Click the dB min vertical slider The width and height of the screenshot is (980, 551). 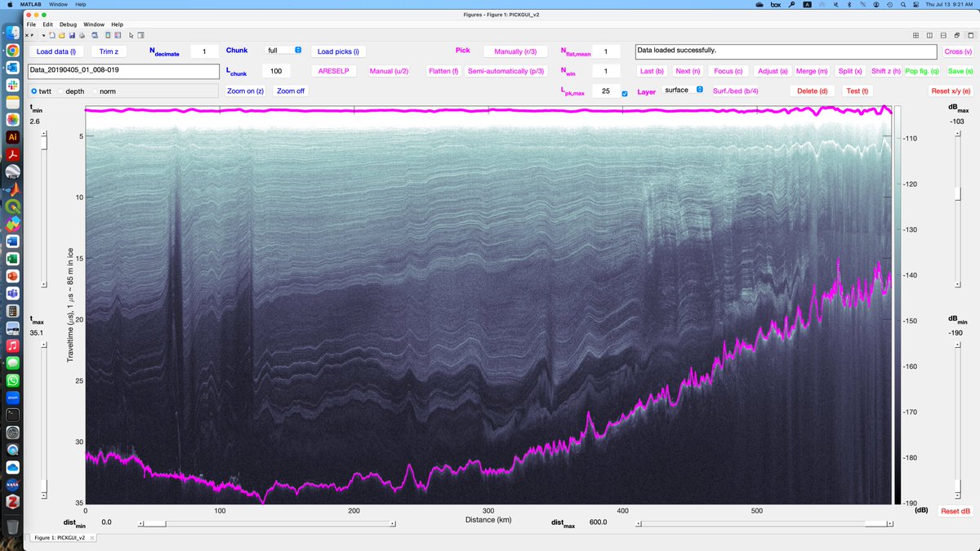pyautogui.click(x=960, y=421)
